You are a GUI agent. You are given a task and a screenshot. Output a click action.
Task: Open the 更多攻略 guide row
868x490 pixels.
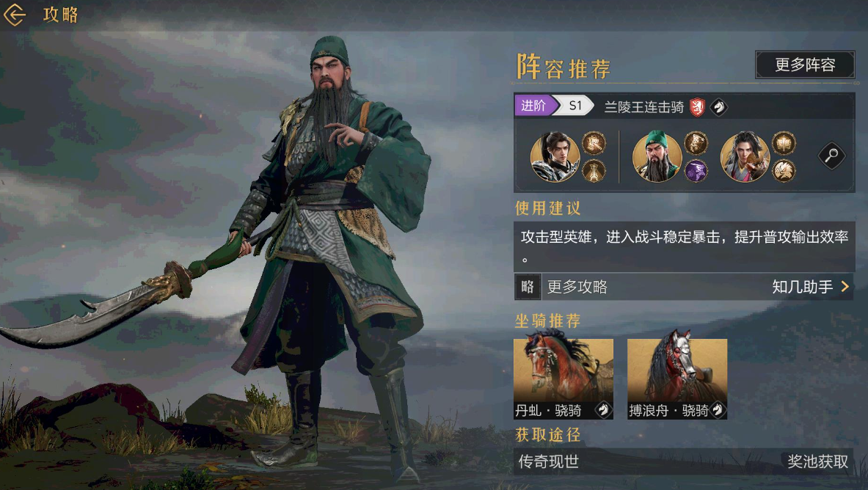click(x=685, y=287)
